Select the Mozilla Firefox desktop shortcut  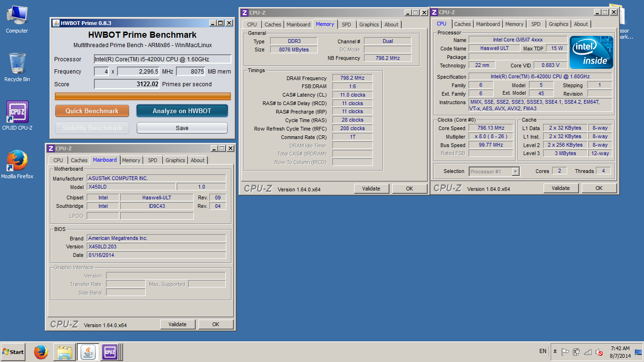[17, 164]
